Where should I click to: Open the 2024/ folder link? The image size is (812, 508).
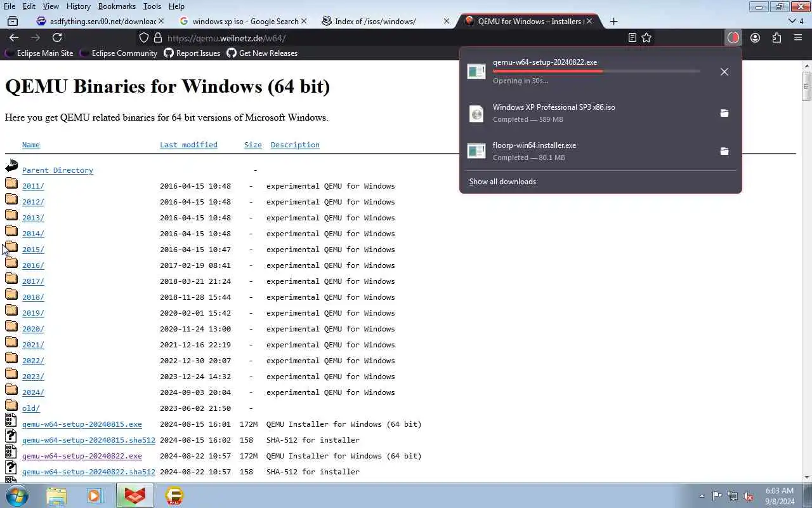point(33,392)
